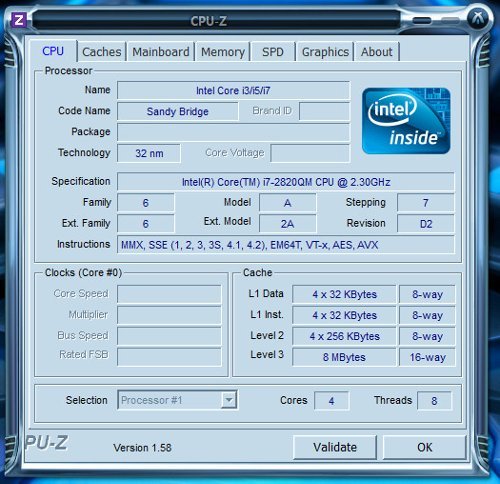Close CPU-Z with the round X button
This screenshot has height=484, width=500.
[478, 18]
